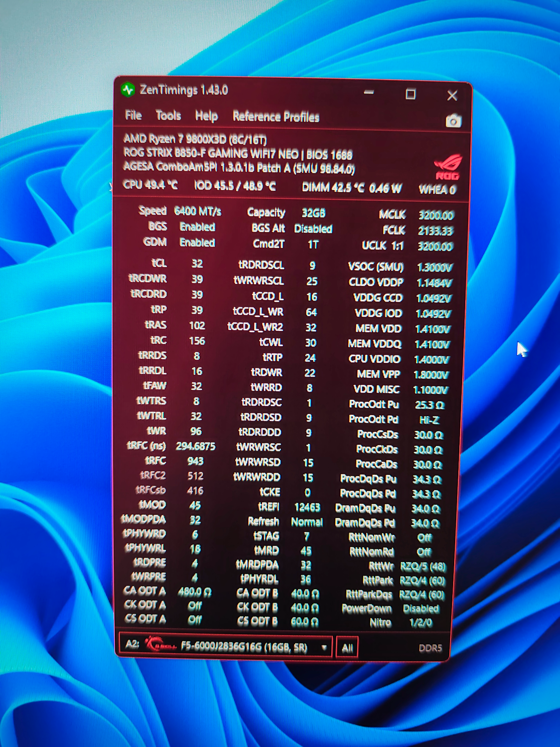560x747 pixels.
Task: Click the tCCD_L_WR value 64
Action: point(311,312)
